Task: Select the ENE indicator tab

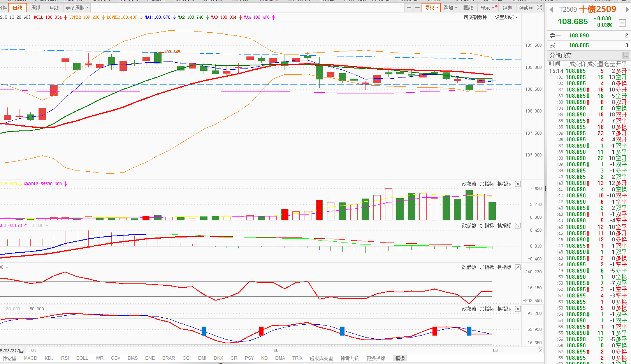Action: coord(150,358)
